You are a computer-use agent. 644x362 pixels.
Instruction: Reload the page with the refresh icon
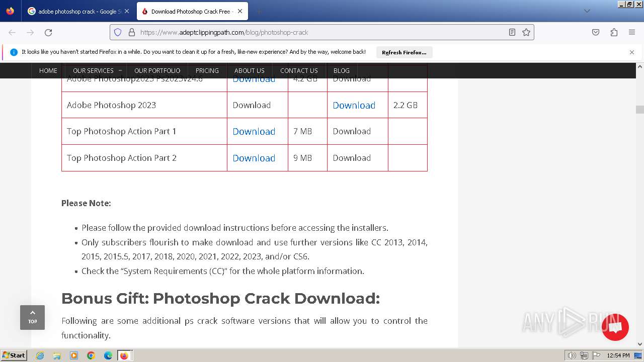point(48,32)
